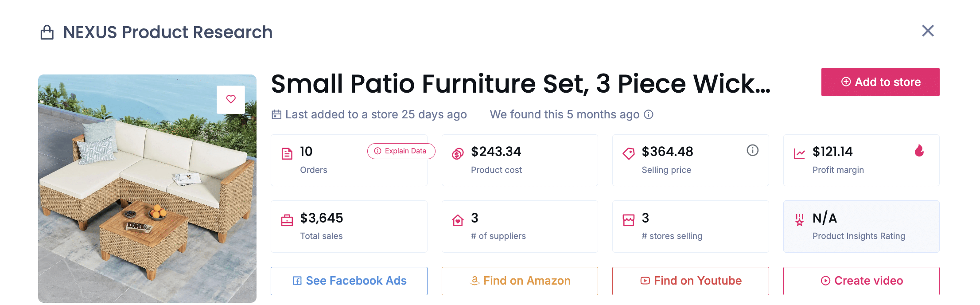980x305 pixels.
Task: Click Add to store
Action: tap(880, 82)
